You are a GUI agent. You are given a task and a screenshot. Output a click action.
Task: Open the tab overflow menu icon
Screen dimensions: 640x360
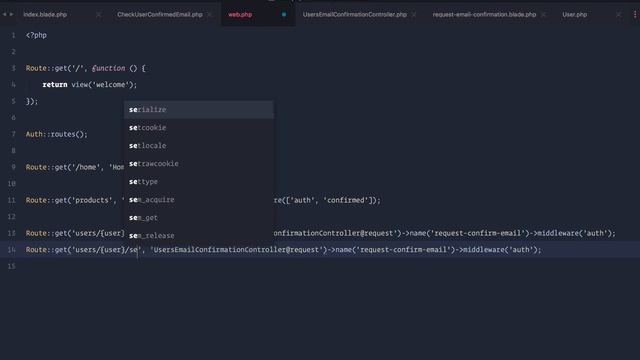635,15
